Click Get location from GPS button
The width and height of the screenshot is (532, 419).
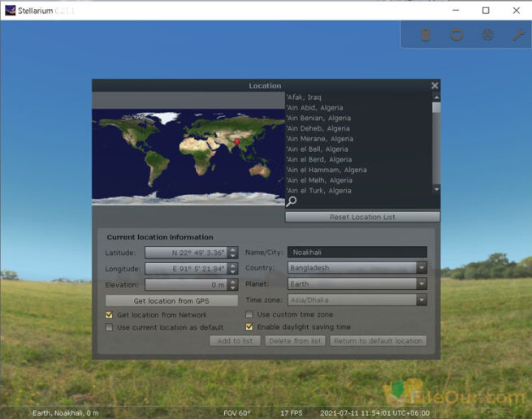171,300
